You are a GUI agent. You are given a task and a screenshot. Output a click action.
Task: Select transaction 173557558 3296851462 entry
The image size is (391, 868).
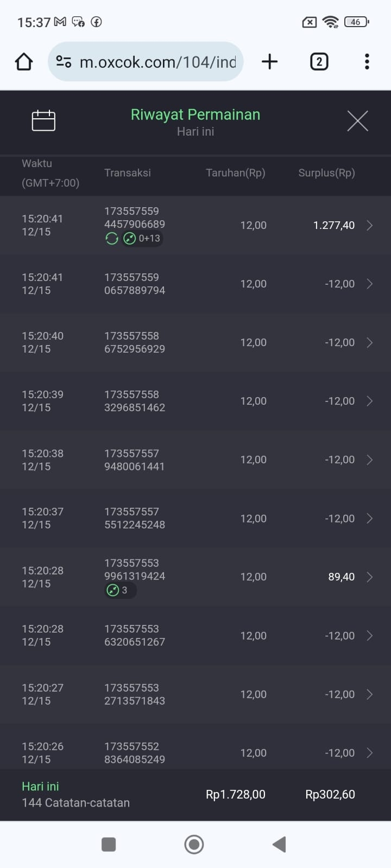(135, 401)
